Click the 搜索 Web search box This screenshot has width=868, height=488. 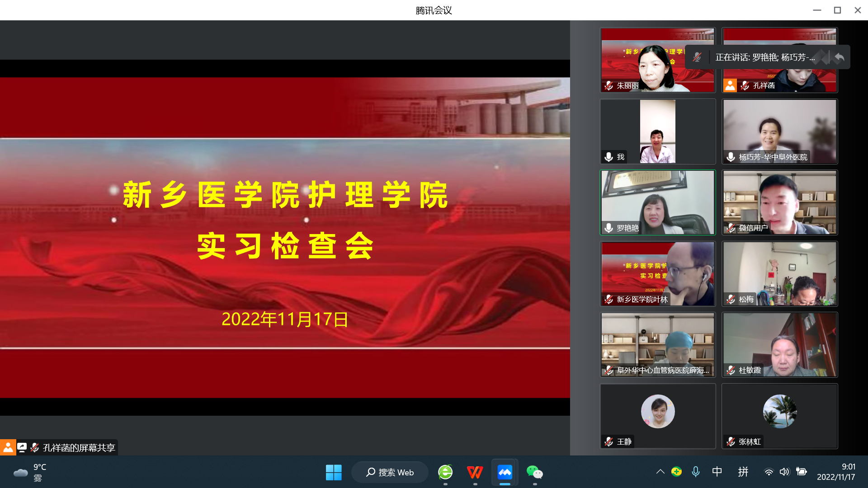390,473
